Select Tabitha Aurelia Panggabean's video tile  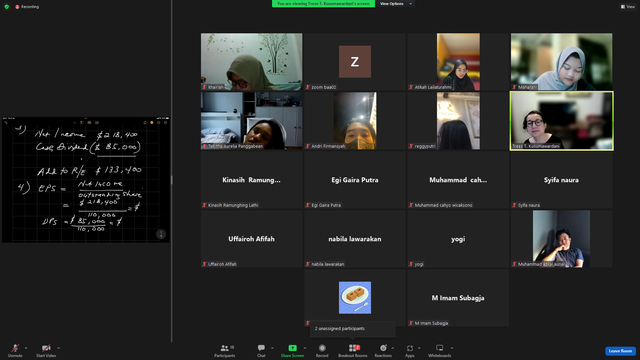coord(251,121)
